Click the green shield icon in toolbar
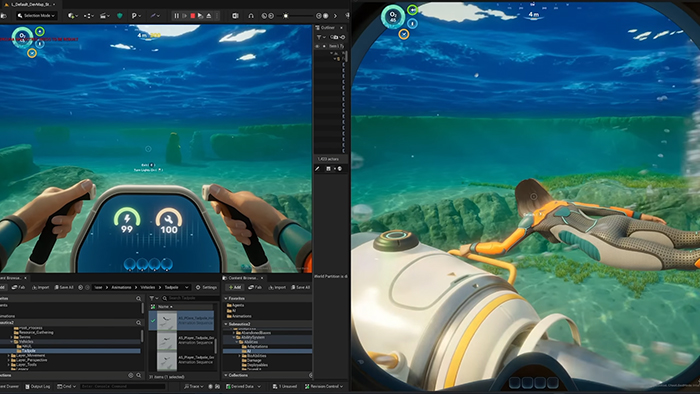Viewport: 700px width, 394px height. [120, 16]
